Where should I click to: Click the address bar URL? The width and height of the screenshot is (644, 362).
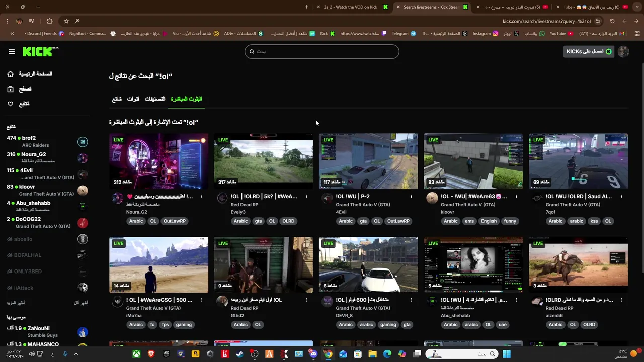(x=546, y=21)
